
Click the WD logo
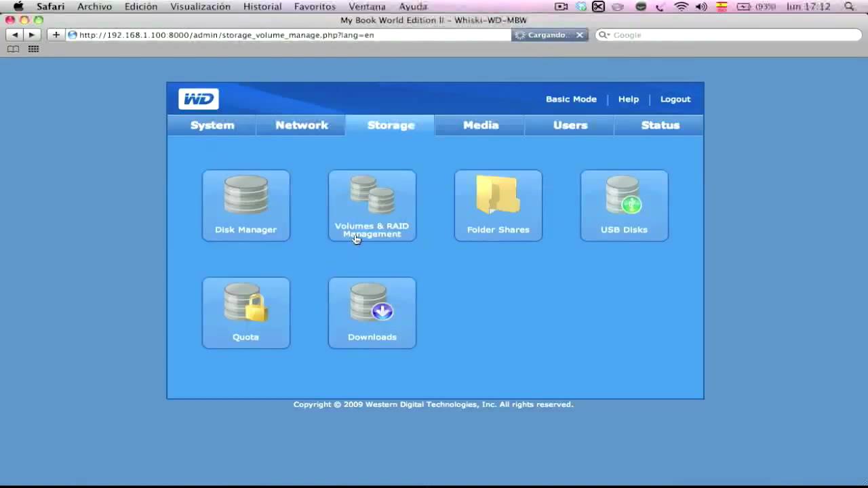tap(199, 99)
